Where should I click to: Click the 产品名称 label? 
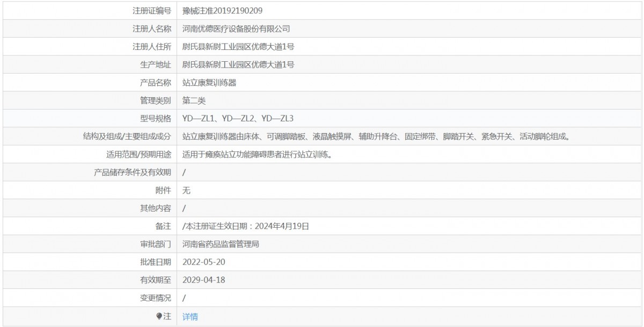156,83
